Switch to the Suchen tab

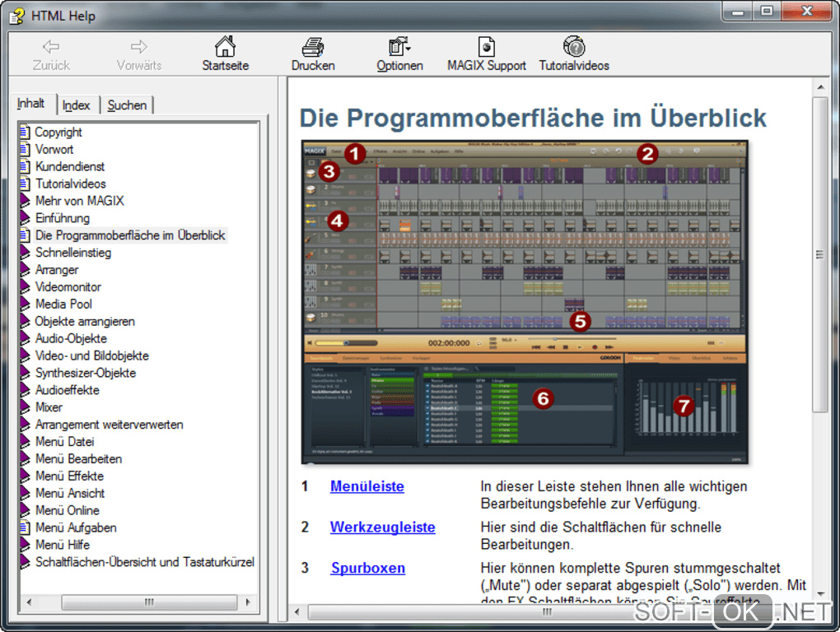pos(127,105)
